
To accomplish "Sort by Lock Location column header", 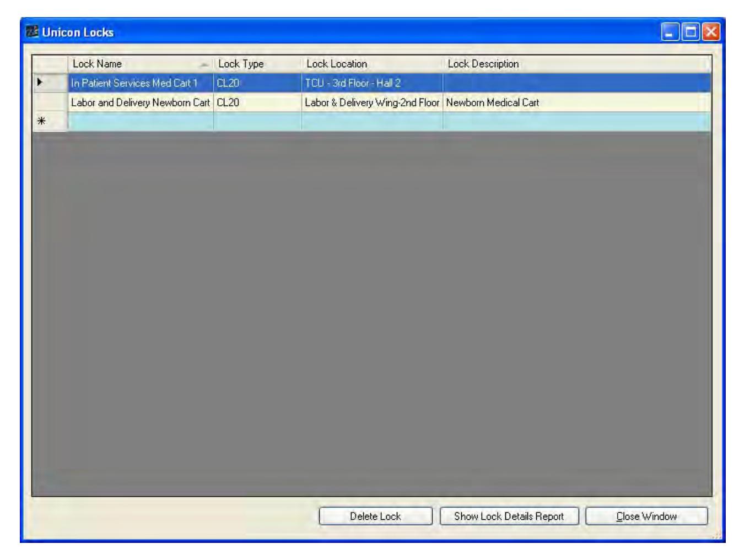I will coord(373,64).
